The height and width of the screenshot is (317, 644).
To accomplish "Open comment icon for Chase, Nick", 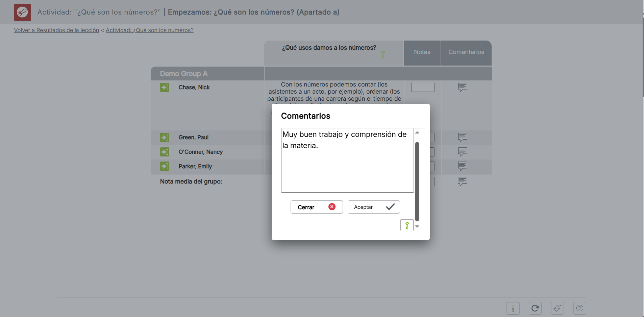I will (463, 87).
